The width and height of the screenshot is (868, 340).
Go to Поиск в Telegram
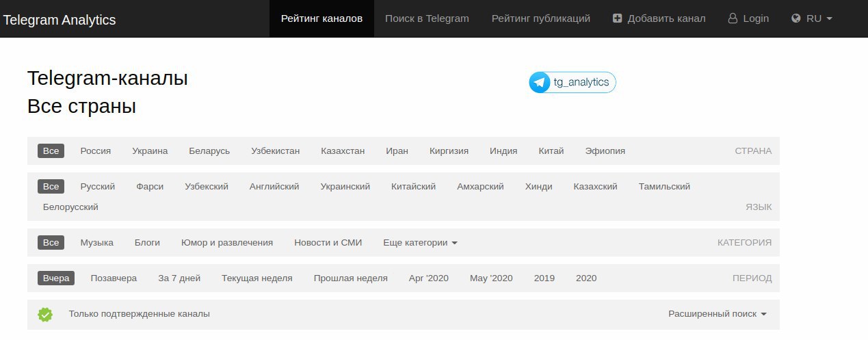[x=427, y=18]
